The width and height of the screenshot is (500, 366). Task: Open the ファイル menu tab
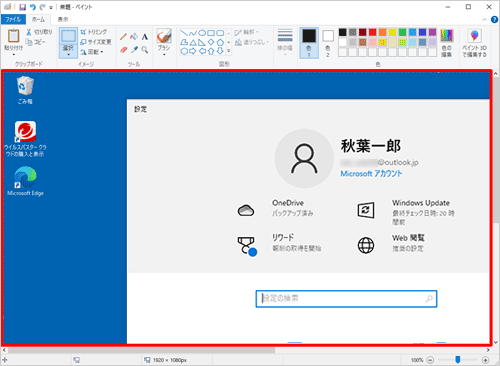[x=13, y=19]
